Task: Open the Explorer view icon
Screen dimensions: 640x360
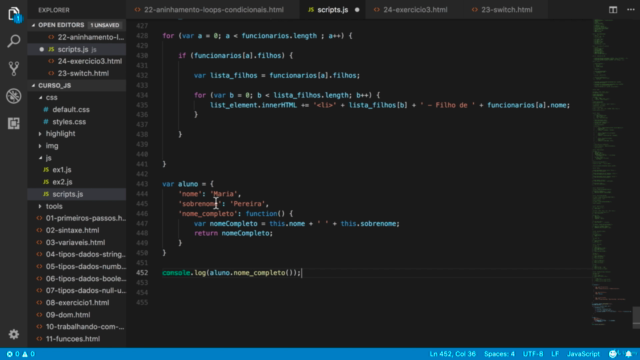Action: pos(14,14)
